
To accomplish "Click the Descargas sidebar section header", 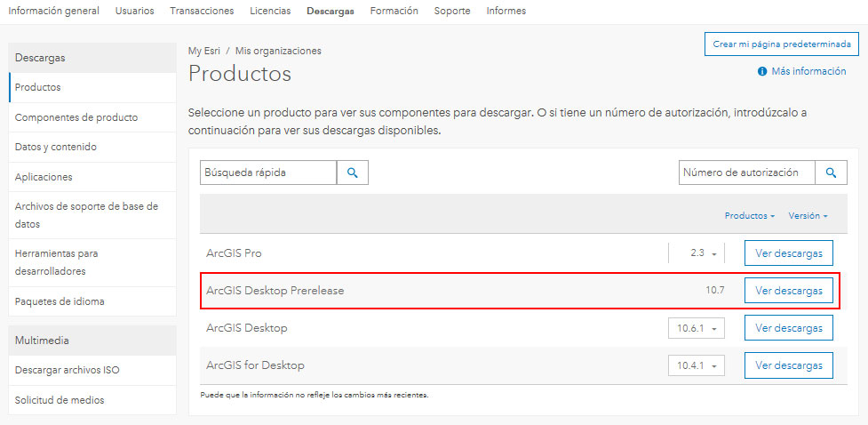I will (x=92, y=58).
